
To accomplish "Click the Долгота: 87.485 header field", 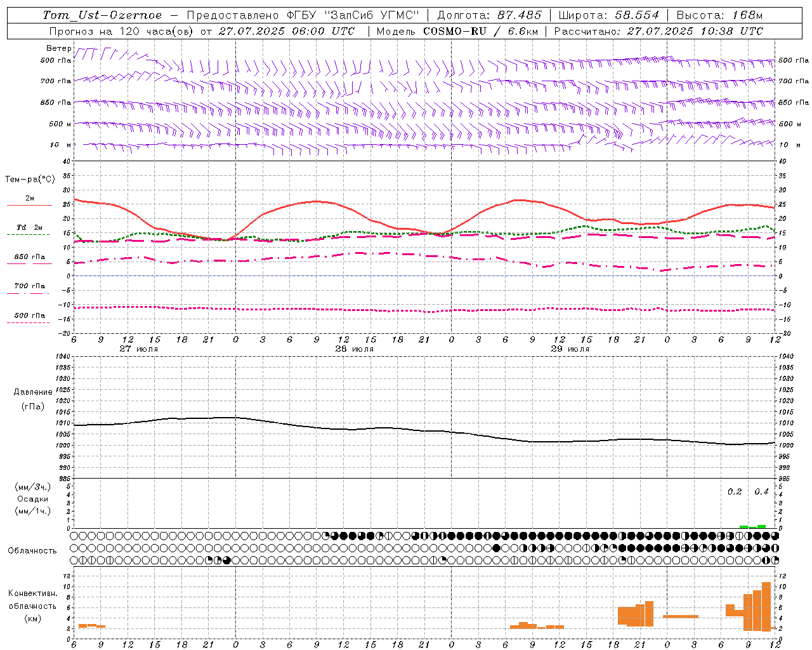I will [490, 15].
